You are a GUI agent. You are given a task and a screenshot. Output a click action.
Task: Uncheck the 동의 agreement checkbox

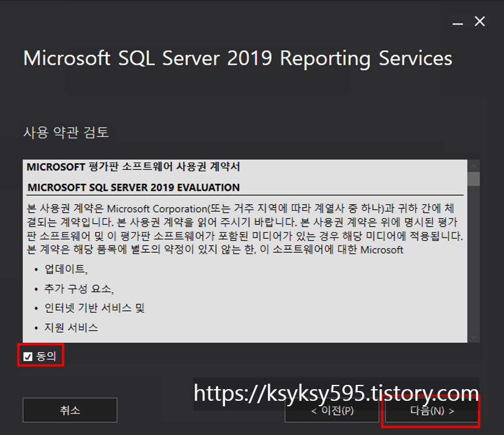coord(28,356)
